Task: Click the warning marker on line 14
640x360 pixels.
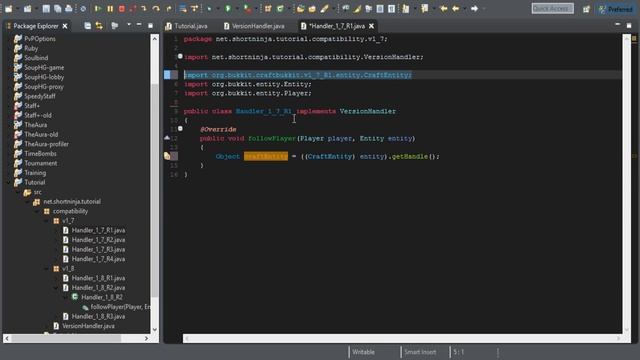Action: [167, 156]
